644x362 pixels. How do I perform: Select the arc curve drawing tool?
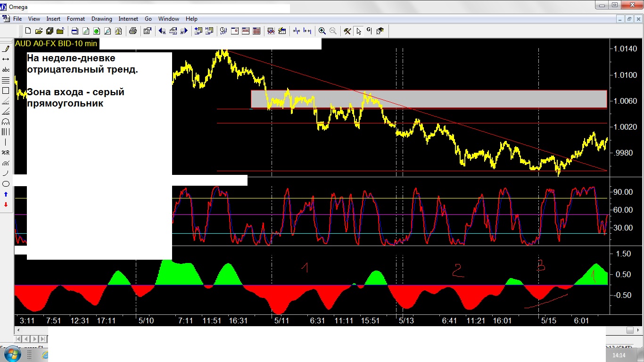6,173
